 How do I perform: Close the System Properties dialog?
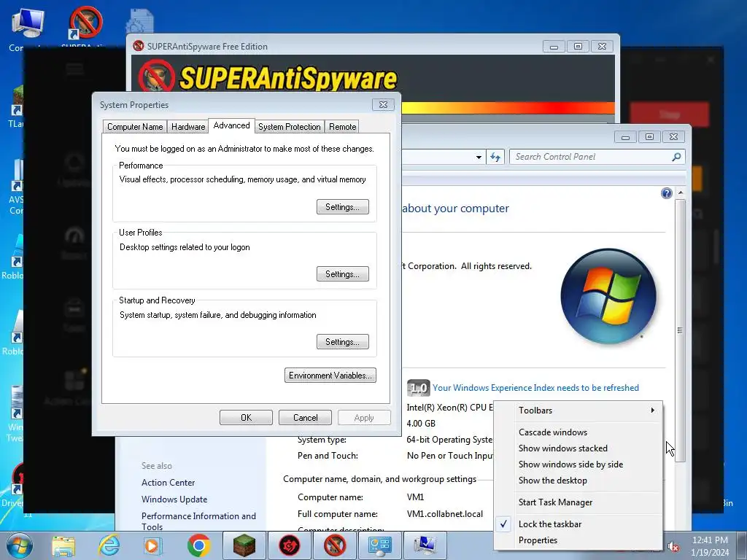[383, 105]
